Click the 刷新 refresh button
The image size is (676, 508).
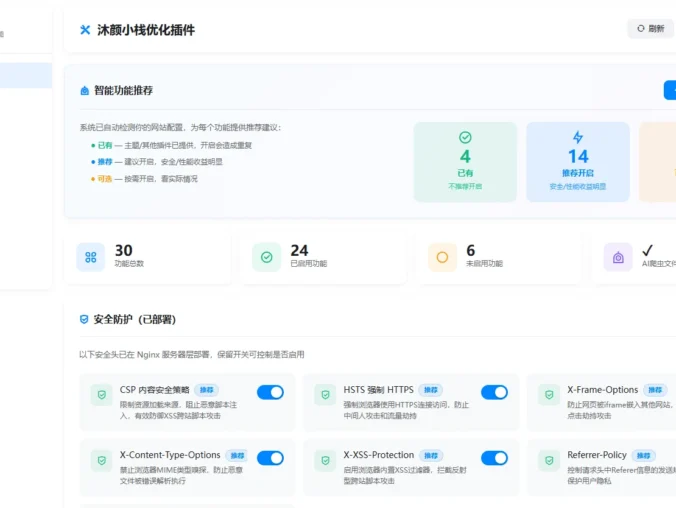pos(651,28)
